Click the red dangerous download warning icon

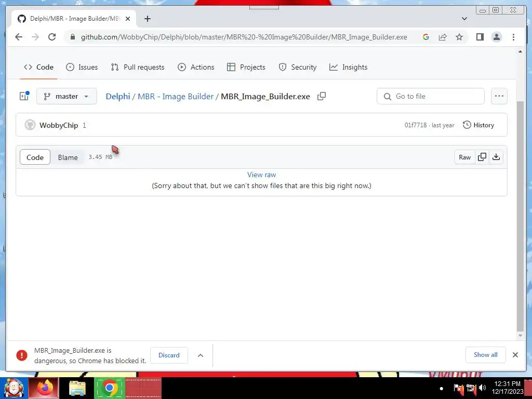tap(22, 355)
